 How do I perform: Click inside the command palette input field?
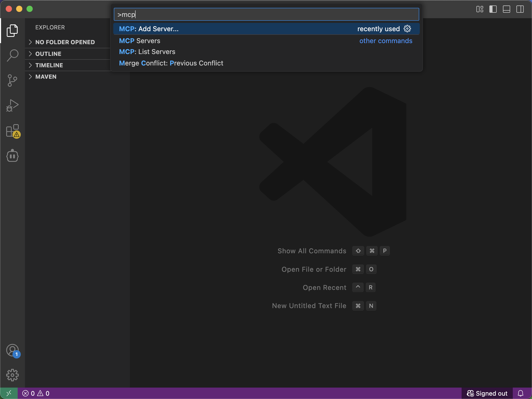[x=266, y=15]
